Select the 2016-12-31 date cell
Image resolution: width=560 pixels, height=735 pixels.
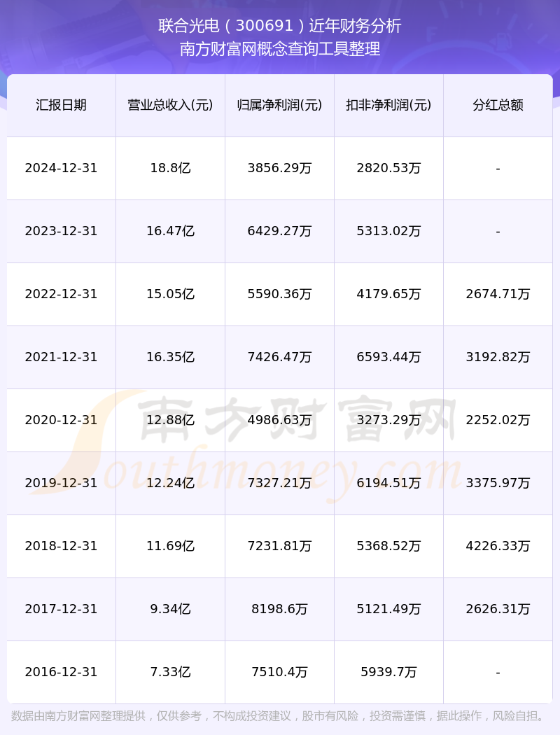click(62, 672)
